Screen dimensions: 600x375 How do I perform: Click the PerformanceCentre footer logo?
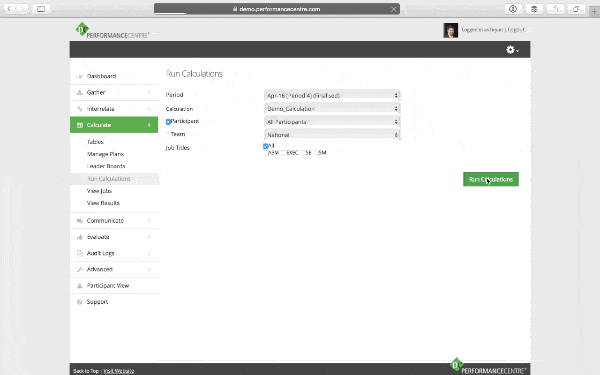488,366
